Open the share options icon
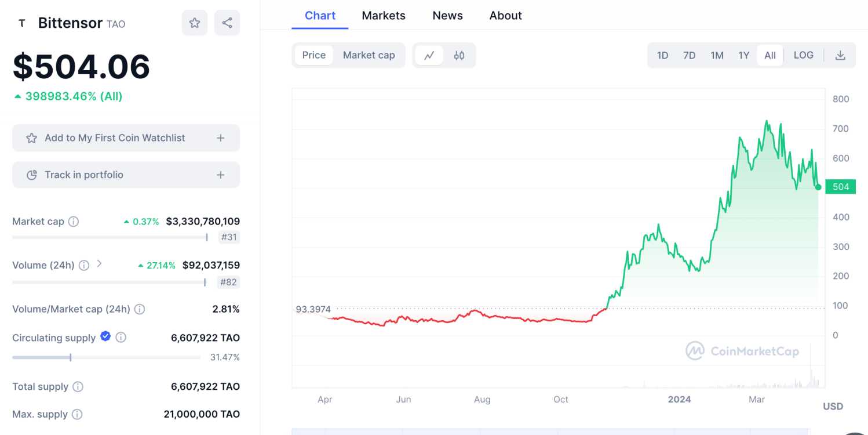This screenshot has width=868, height=435. (x=227, y=23)
